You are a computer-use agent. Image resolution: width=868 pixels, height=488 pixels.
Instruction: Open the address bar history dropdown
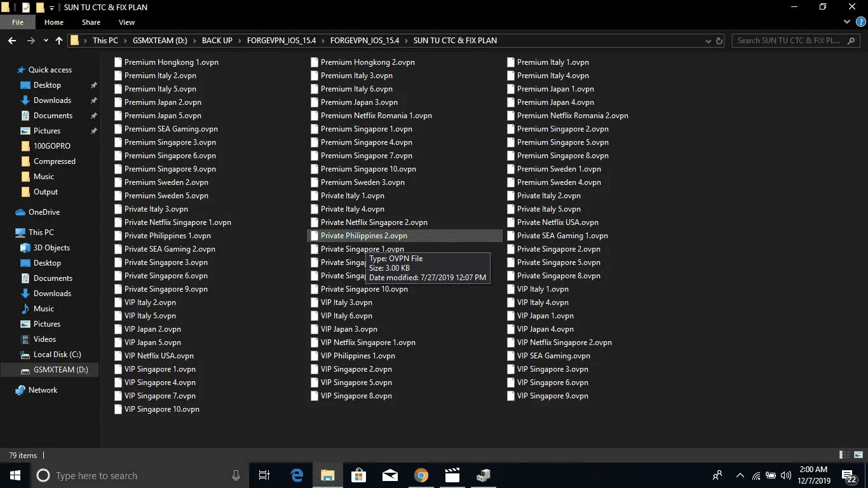(x=709, y=41)
